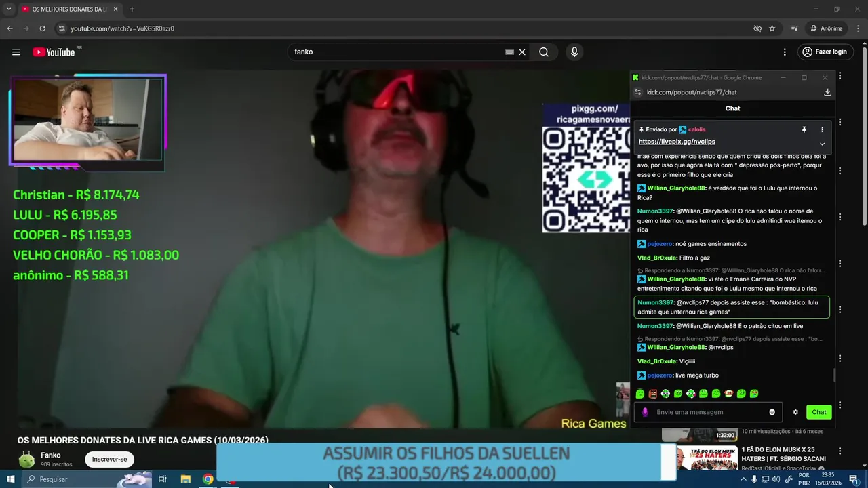Run the YouTube search with magnifier button

pyautogui.click(x=544, y=52)
